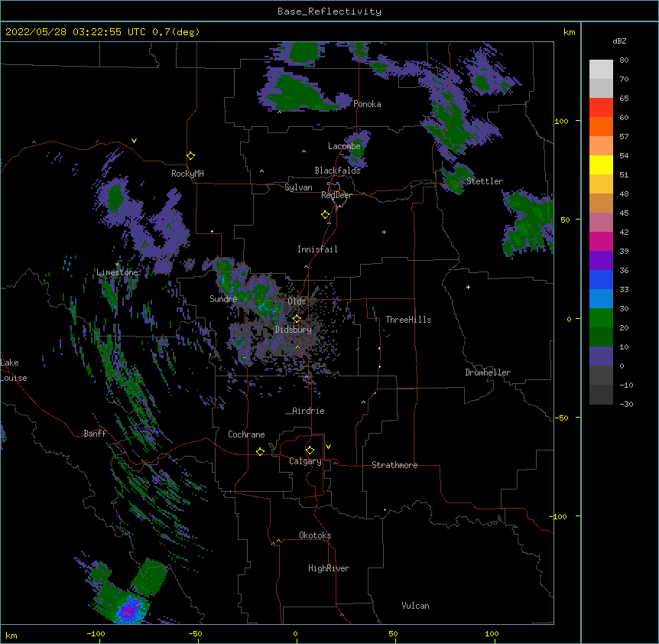659x644 pixels.
Task: Select the violet purple swatch in legend
Action: pyautogui.click(x=601, y=261)
